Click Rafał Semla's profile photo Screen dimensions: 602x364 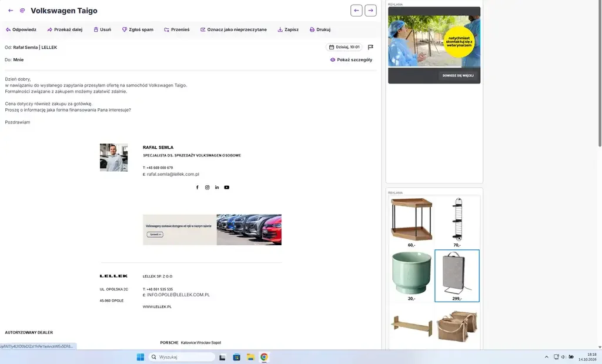[113, 158]
